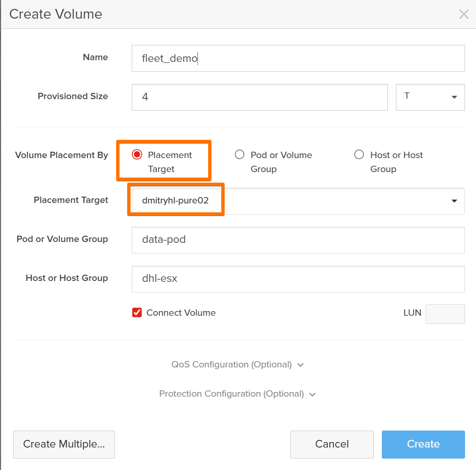The image size is (476, 470).
Task: Open the size unit dropdown
Action: pyautogui.click(x=430, y=97)
